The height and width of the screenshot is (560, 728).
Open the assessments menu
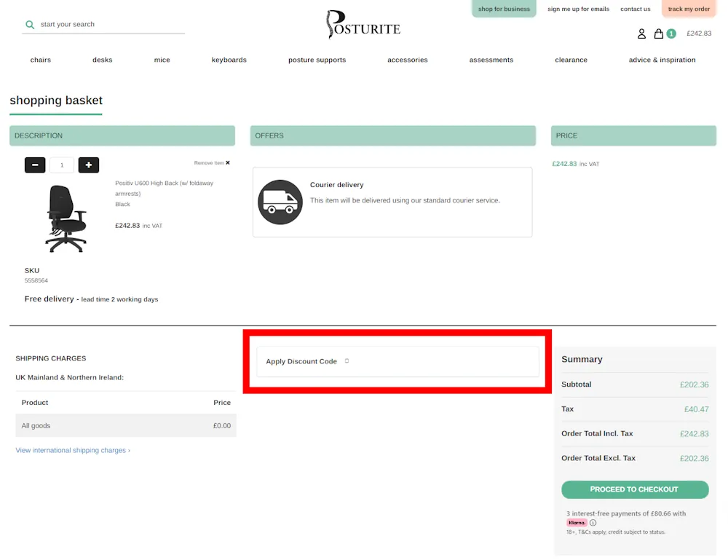pyautogui.click(x=491, y=60)
